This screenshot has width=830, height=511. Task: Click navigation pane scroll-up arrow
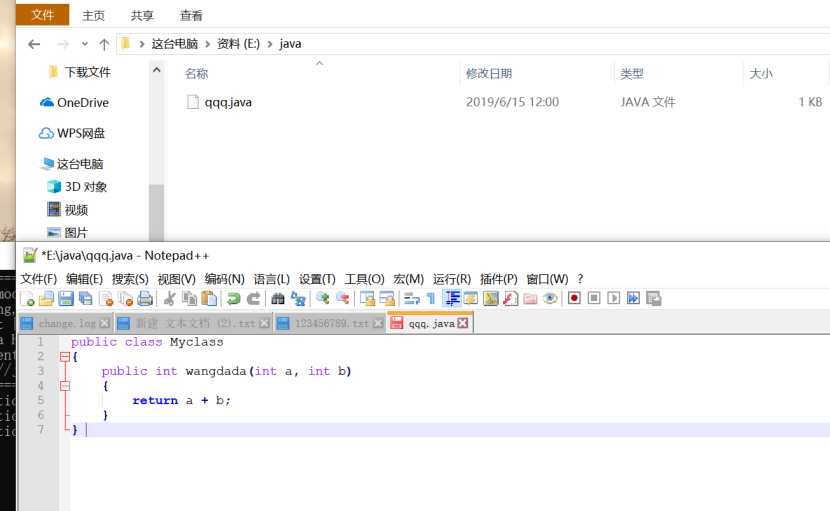[x=156, y=69]
